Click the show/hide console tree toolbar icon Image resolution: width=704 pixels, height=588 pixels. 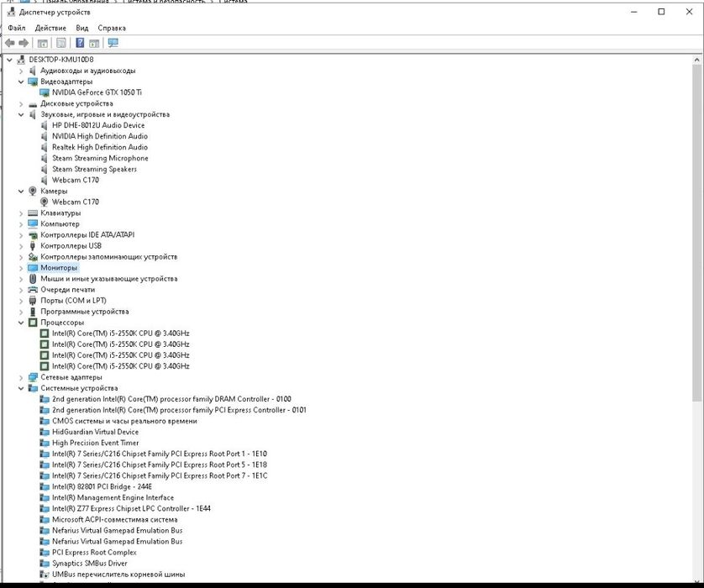point(42,43)
